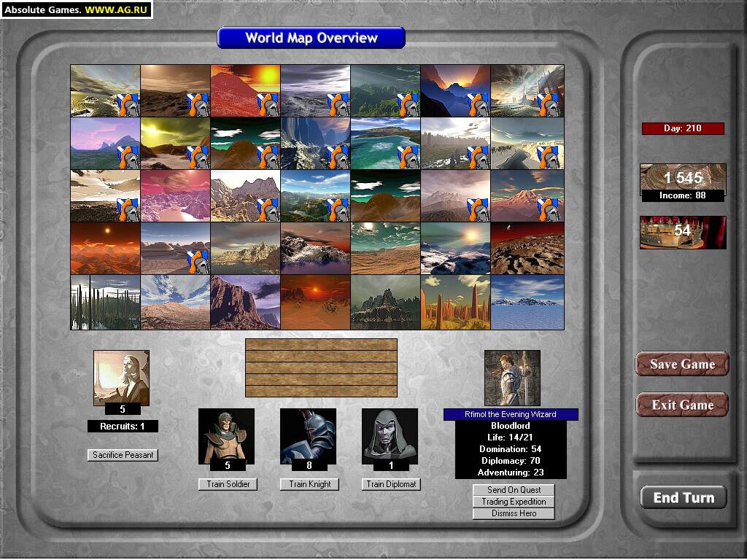The width and height of the screenshot is (747, 560).
Task: Select the soldier portrait showing 5 units
Action: point(227,436)
